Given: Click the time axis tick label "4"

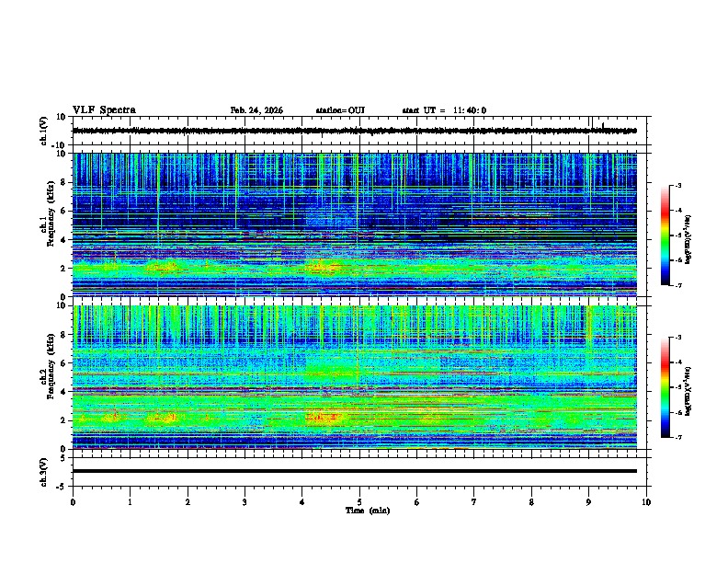Looking at the screenshot, I should (302, 502).
